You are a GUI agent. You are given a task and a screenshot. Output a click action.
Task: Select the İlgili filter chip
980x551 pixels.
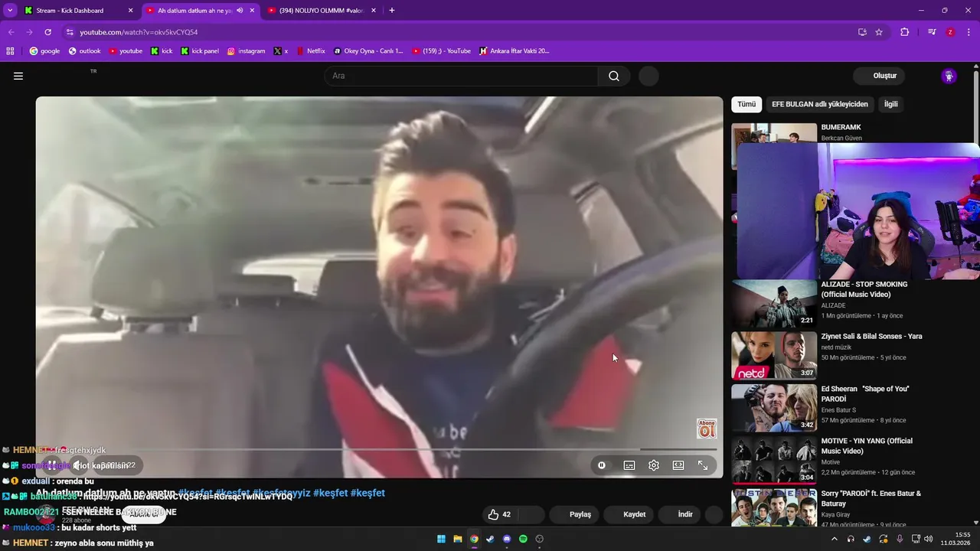(891, 104)
